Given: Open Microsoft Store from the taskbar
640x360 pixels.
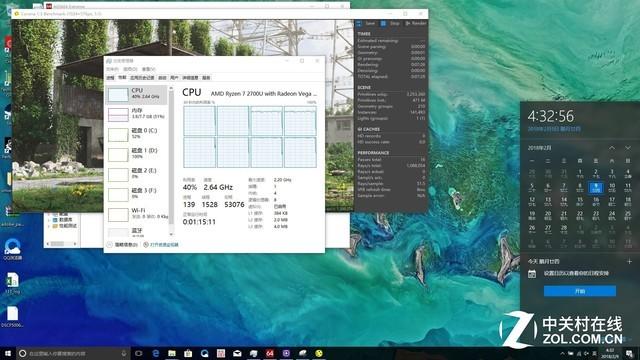Looking at the screenshot, I should 188,353.
